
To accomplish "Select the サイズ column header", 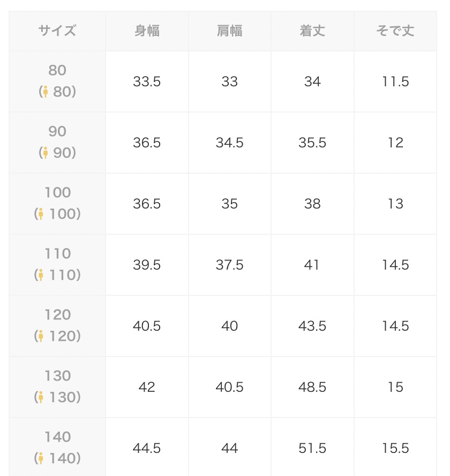I will click(57, 31).
